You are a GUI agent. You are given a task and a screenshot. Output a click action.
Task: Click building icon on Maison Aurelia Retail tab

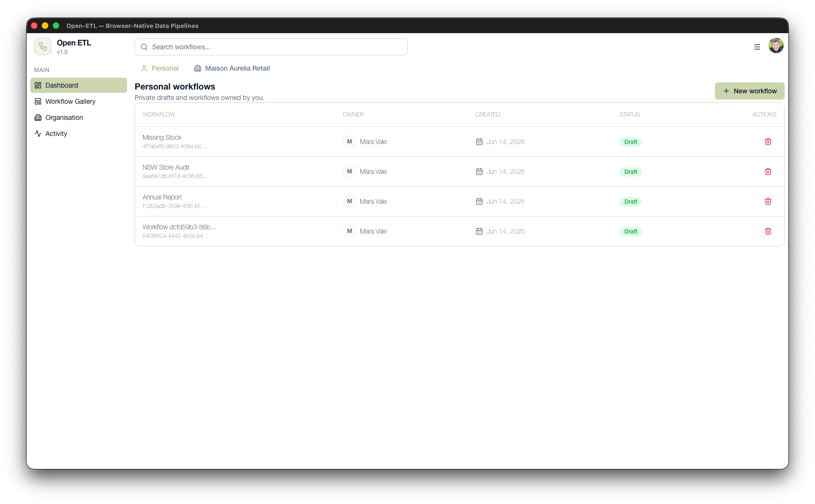(x=198, y=68)
